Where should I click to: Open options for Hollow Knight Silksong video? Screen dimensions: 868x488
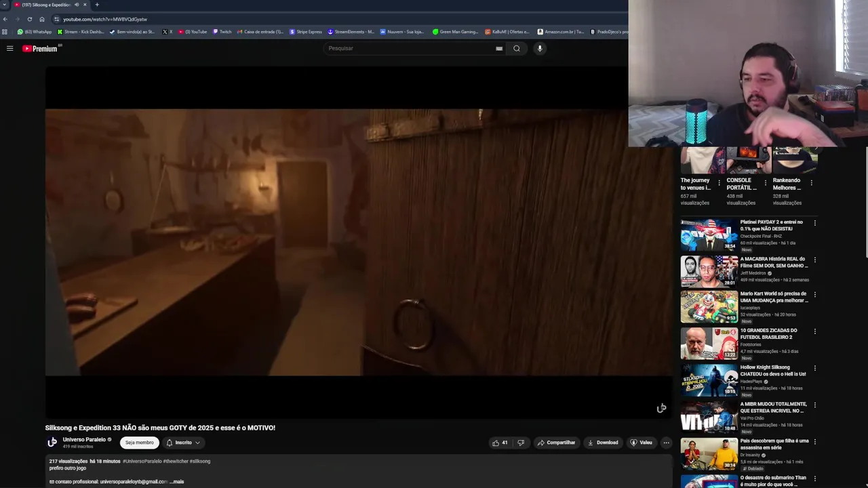(x=815, y=368)
